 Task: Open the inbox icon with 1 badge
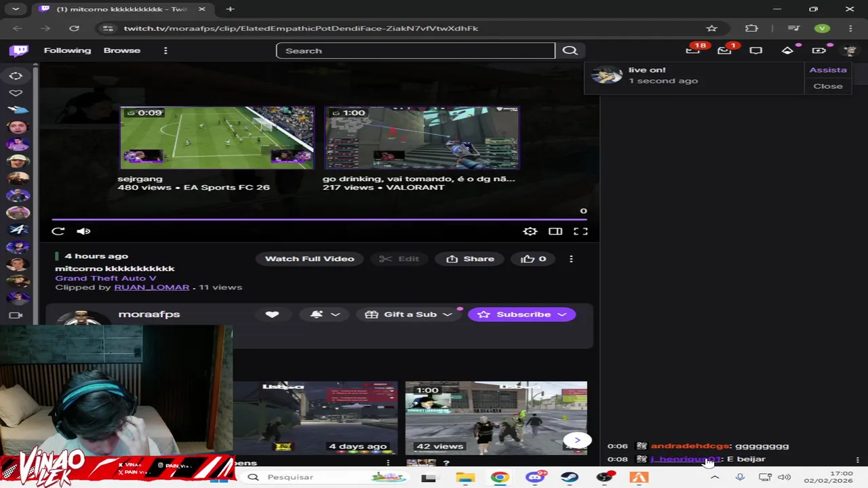[724, 50]
